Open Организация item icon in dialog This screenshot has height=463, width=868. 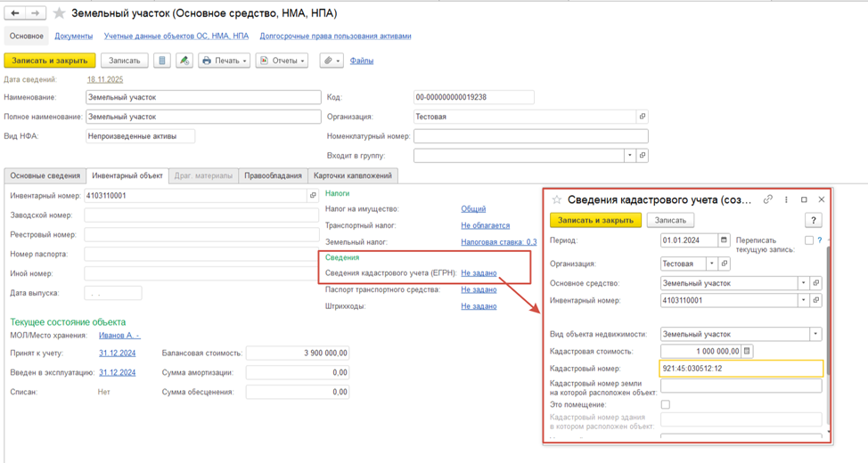click(x=724, y=264)
